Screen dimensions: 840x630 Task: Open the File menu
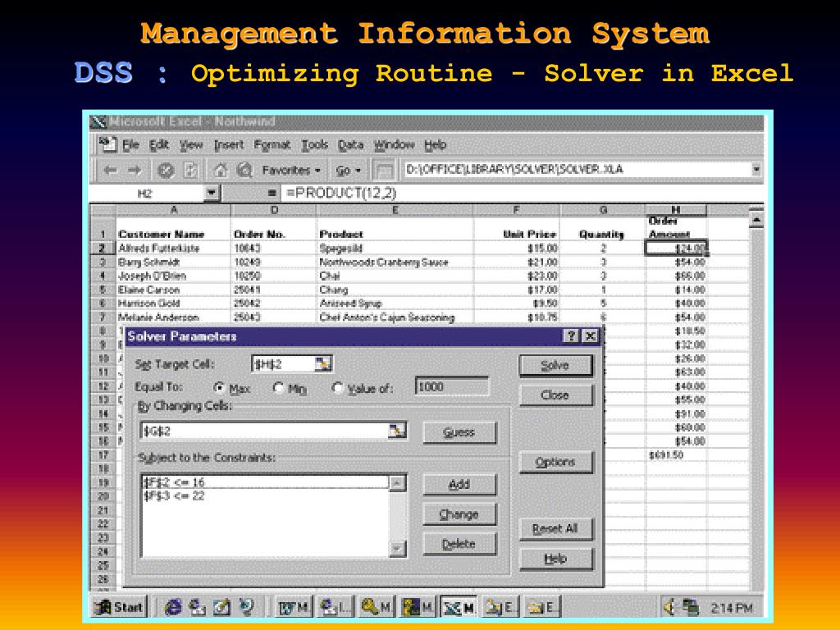(x=130, y=144)
